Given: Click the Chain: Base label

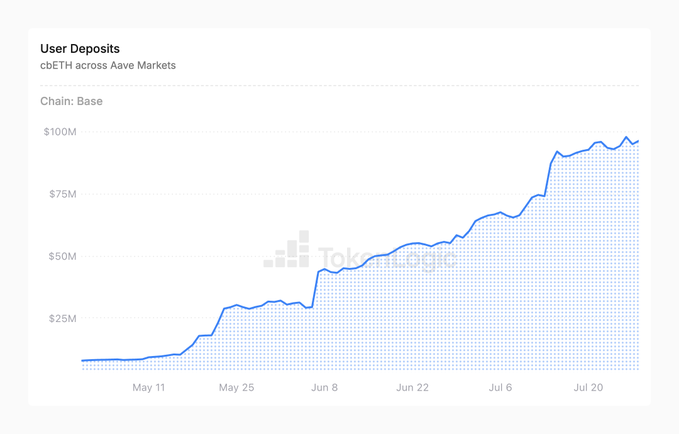Looking at the screenshot, I should [71, 101].
